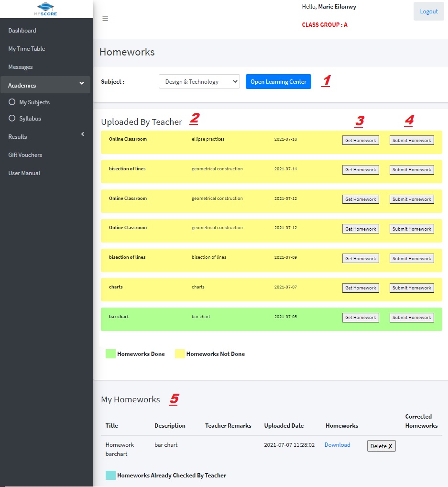The height and width of the screenshot is (487, 448).
Task: Submit Homework for bisection of lines 2021-07-09
Action: click(x=412, y=258)
